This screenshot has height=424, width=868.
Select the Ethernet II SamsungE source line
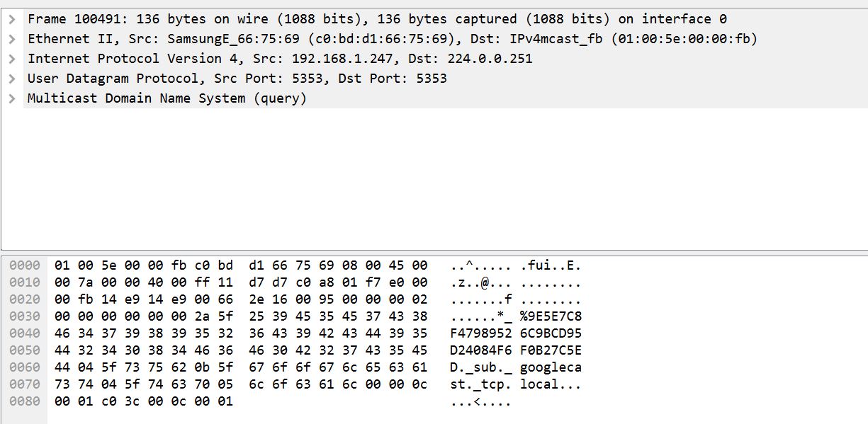click(445, 39)
